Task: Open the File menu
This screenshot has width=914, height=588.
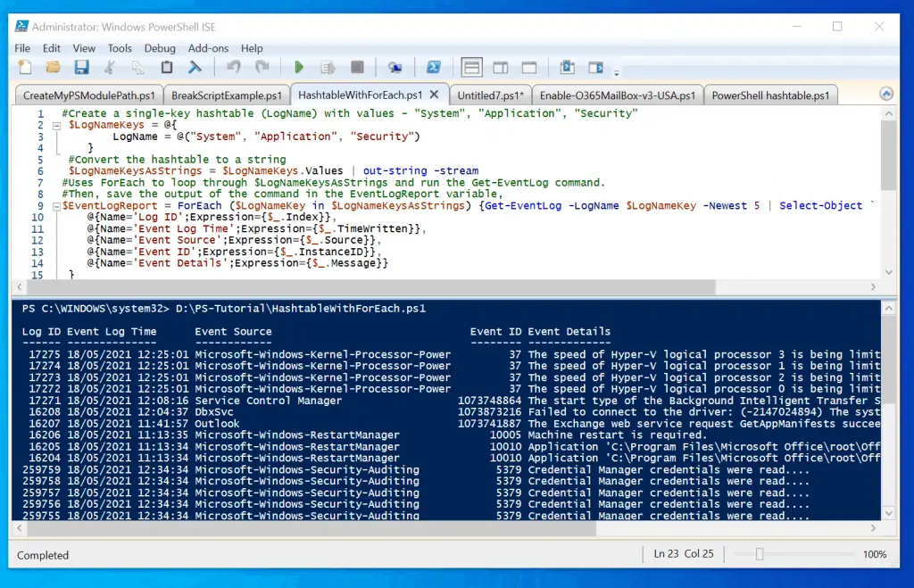Action: [x=22, y=48]
